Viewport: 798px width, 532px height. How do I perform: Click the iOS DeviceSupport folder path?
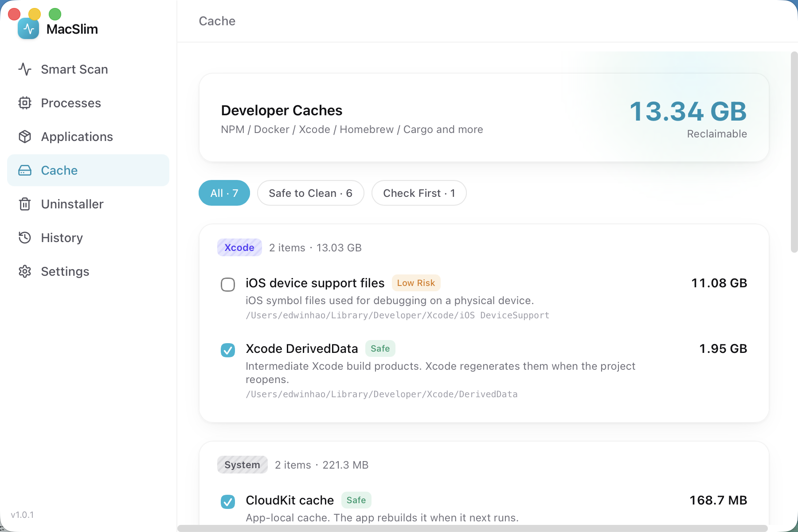[398, 315]
